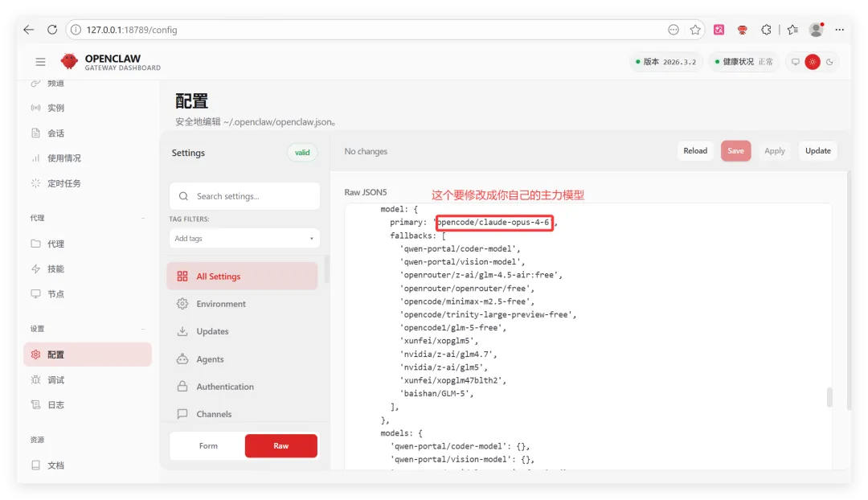
Task: Open the 代理 agents page in sidebar
Action: pos(88,244)
